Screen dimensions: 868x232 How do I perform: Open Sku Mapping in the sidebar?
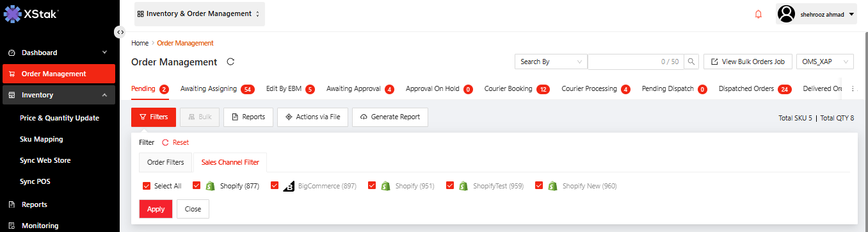[41, 139]
